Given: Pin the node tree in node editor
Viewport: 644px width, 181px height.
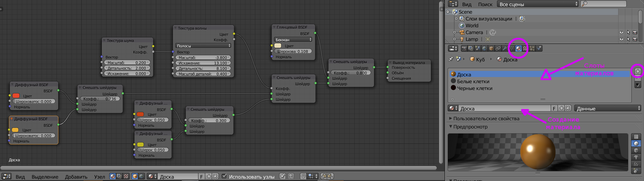Looking at the screenshot, I should tap(283, 176).
